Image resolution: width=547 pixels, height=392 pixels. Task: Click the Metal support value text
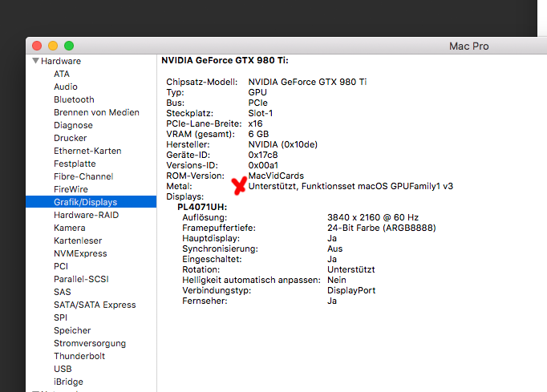[350, 186]
